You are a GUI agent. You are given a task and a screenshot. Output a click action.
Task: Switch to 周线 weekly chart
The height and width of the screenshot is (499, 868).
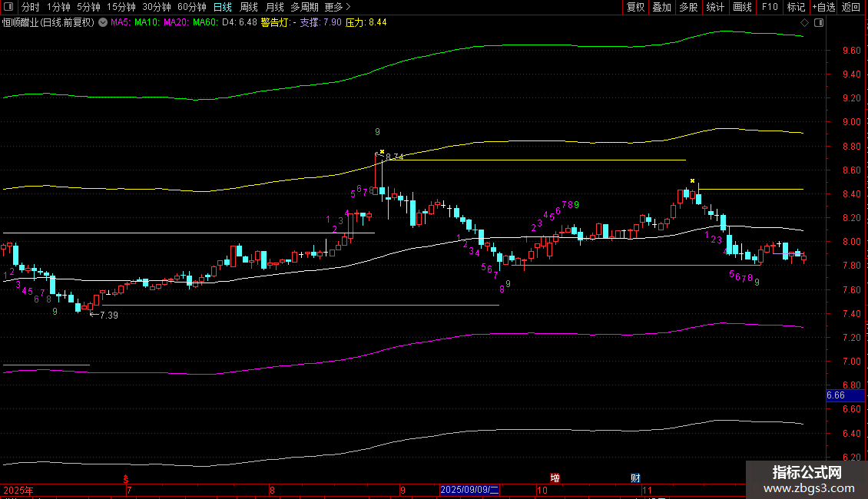point(249,7)
